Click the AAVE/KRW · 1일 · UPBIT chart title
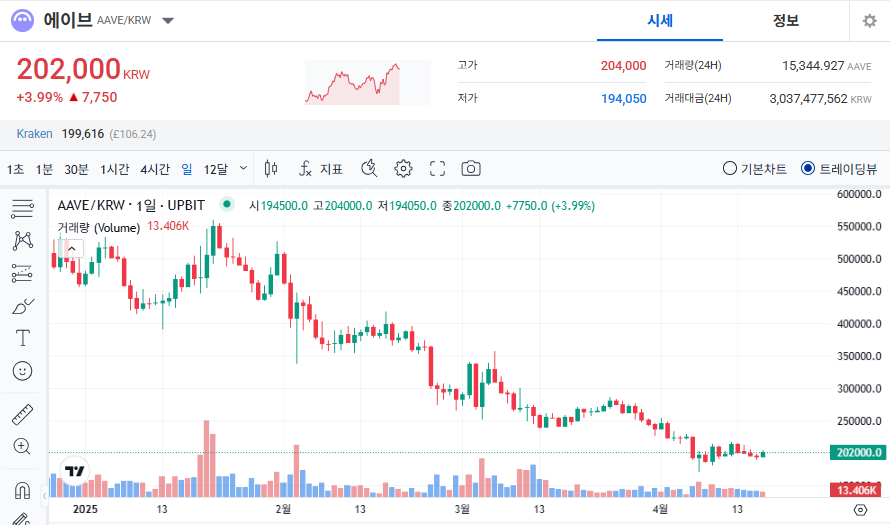The image size is (890, 525). click(x=131, y=205)
